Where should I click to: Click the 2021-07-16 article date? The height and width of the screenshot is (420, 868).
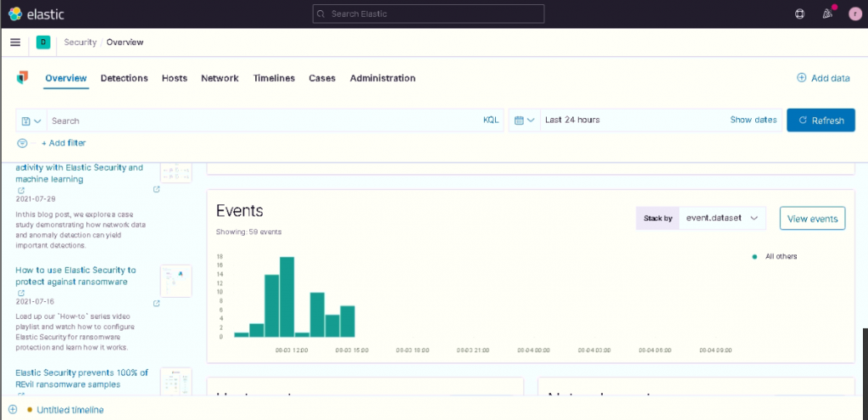(x=36, y=302)
